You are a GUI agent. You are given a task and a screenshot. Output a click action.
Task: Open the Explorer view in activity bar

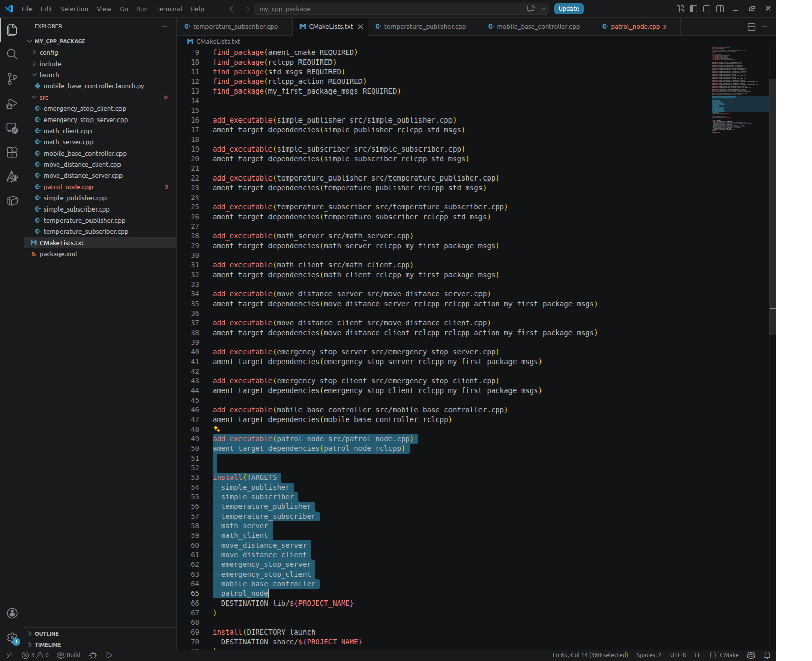(x=12, y=30)
